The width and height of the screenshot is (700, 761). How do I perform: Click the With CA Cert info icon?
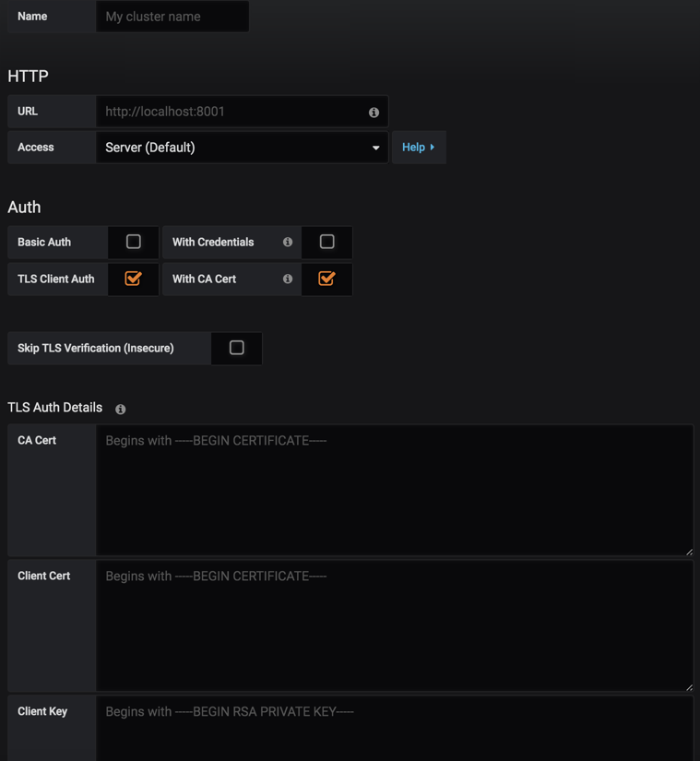[x=288, y=279]
